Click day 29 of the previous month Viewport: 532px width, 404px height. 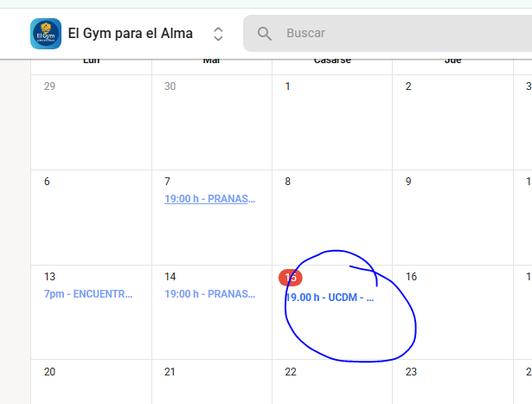[x=49, y=87]
